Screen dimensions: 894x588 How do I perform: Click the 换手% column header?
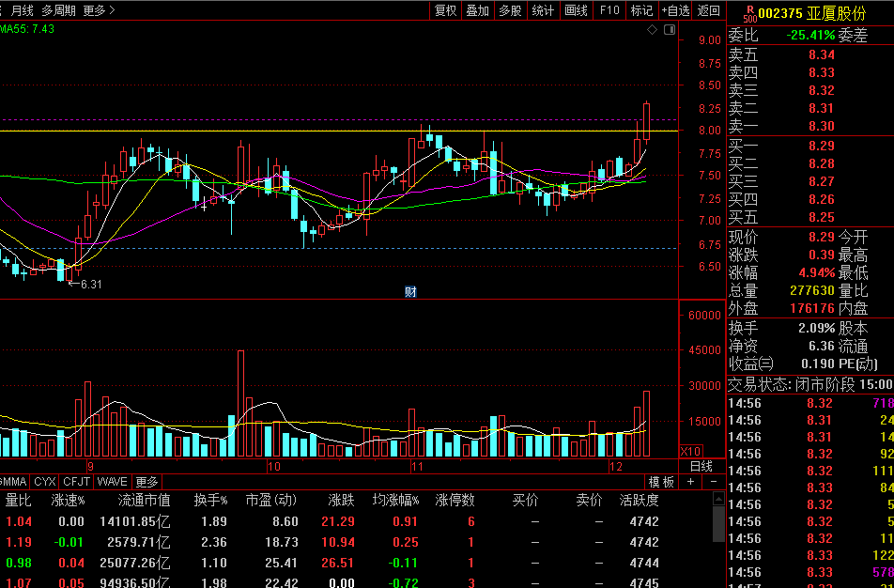[x=211, y=499]
